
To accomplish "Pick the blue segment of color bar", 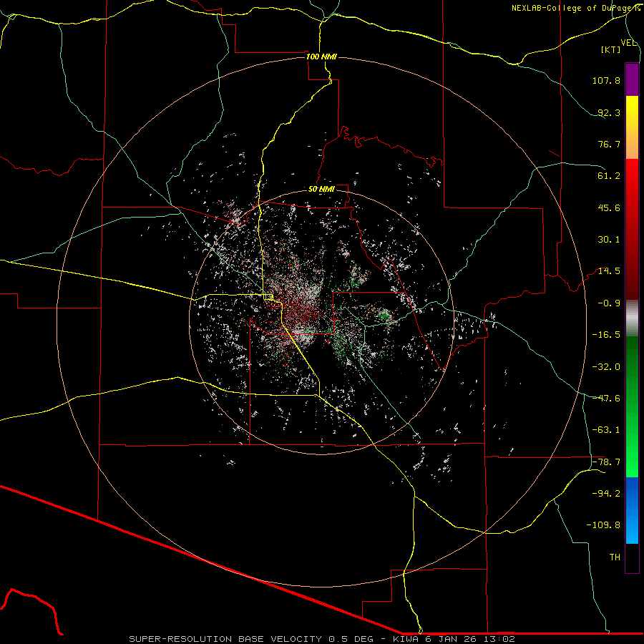I will 632,510.
